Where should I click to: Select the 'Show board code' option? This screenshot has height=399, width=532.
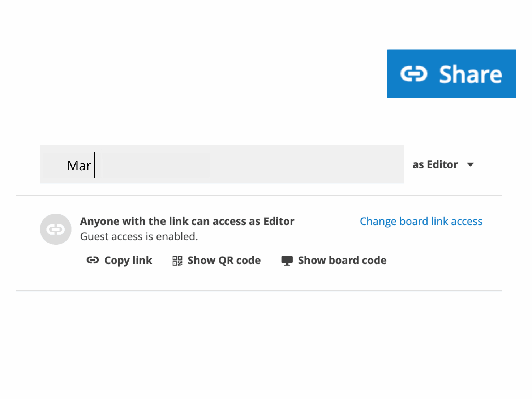[342, 260]
